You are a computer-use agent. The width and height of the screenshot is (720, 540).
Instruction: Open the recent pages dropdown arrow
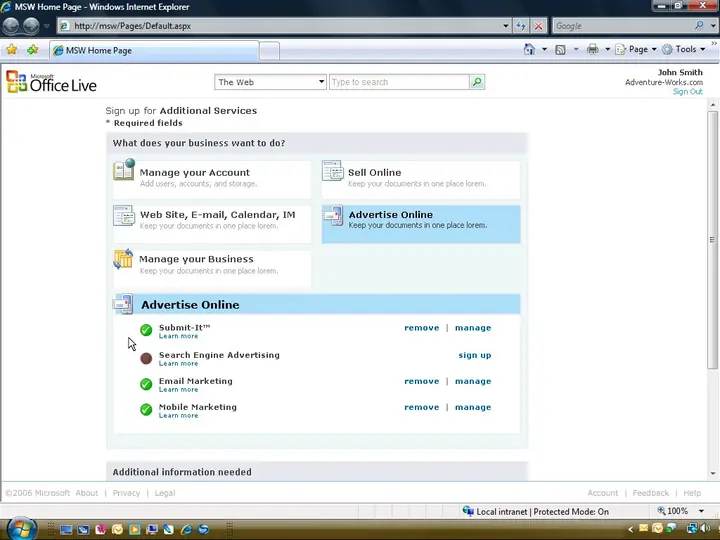click(46, 26)
